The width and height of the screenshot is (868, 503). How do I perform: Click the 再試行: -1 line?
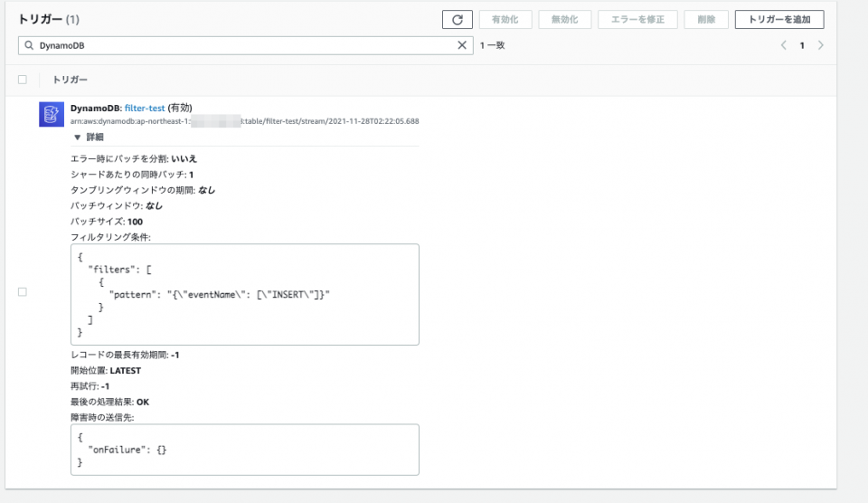[x=90, y=386]
